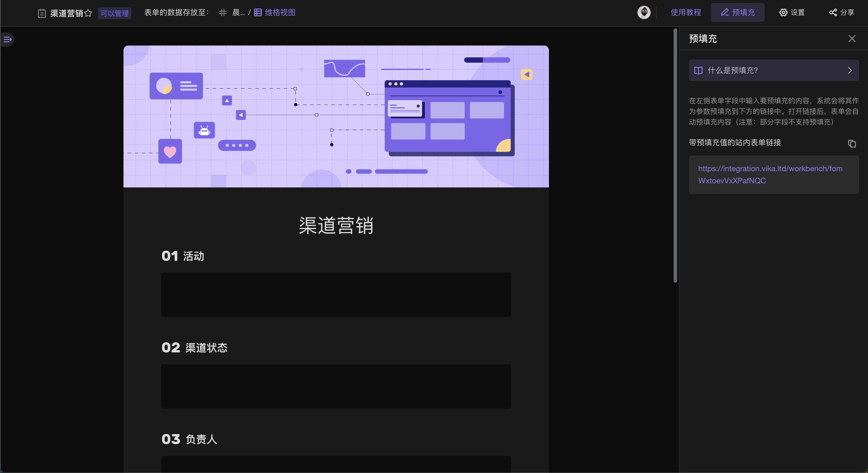The height and width of the screenshot is (473, 868).
Task: Click the 分享 share button
Action: coord(841,12)
